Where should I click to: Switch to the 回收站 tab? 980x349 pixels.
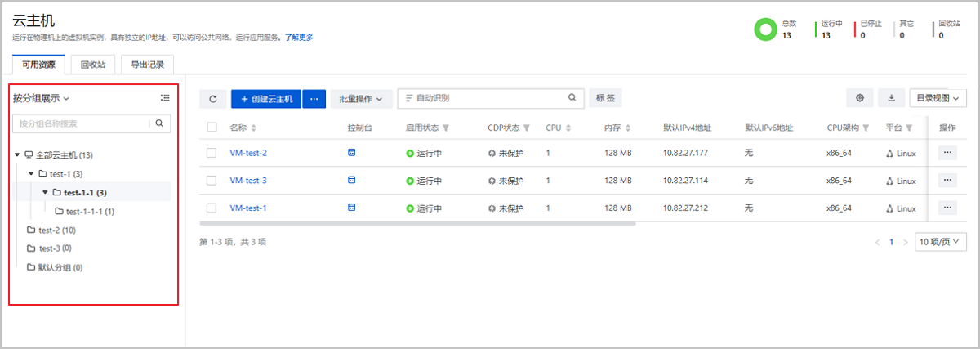(x=92, y=65)
